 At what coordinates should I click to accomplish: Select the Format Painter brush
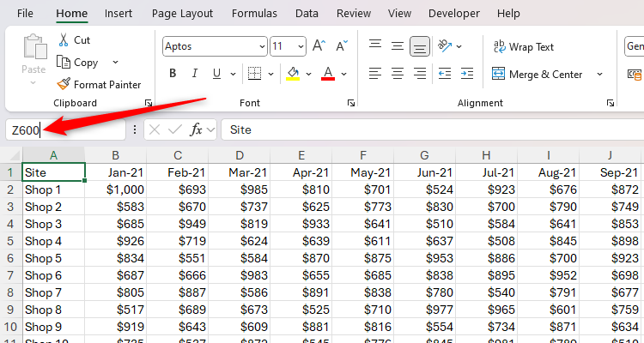tap(64, 84)
